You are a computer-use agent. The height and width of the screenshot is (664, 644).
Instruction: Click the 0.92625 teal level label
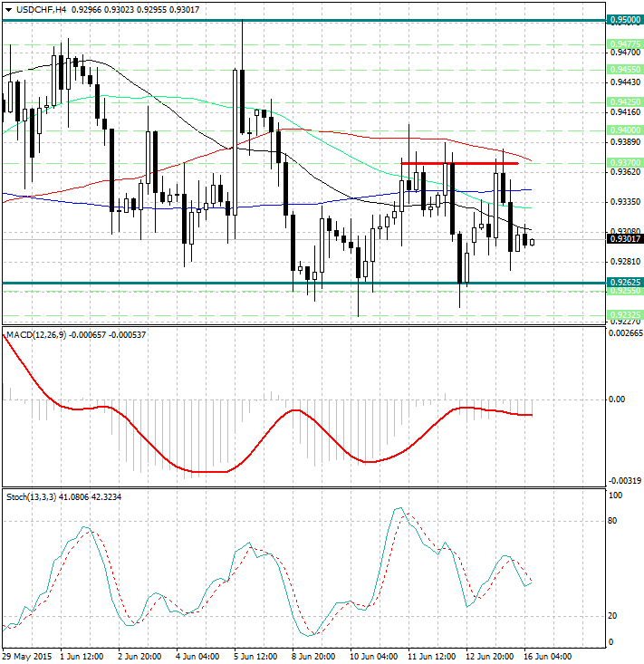click(x=625, y=282)
